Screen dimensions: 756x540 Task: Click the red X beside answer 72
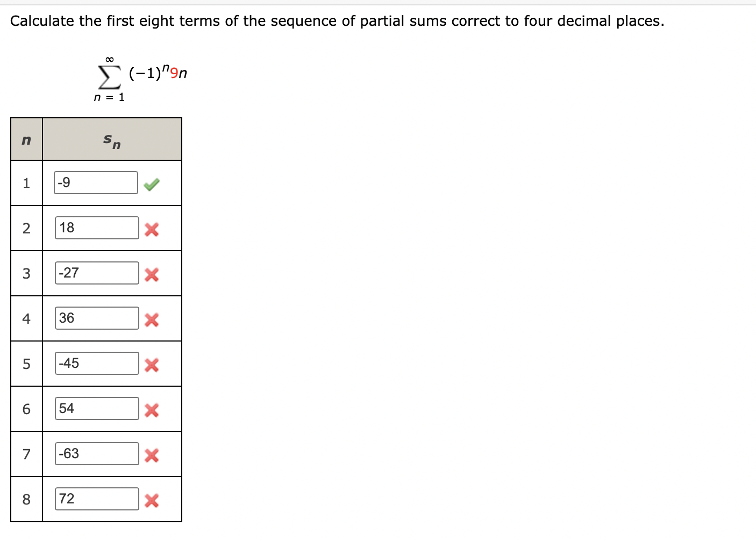152,501
